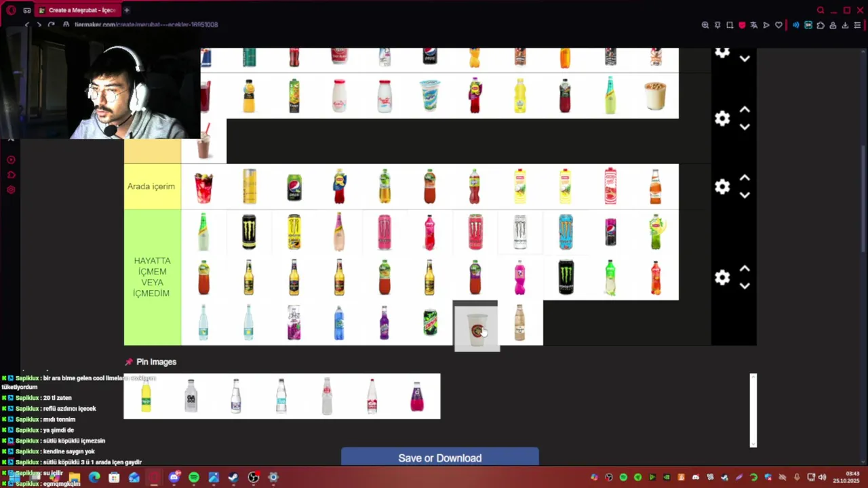The height and width of the screenshot is (488, 868).
Task: Click the images pool scrollbar
Action: coord(753,410)
